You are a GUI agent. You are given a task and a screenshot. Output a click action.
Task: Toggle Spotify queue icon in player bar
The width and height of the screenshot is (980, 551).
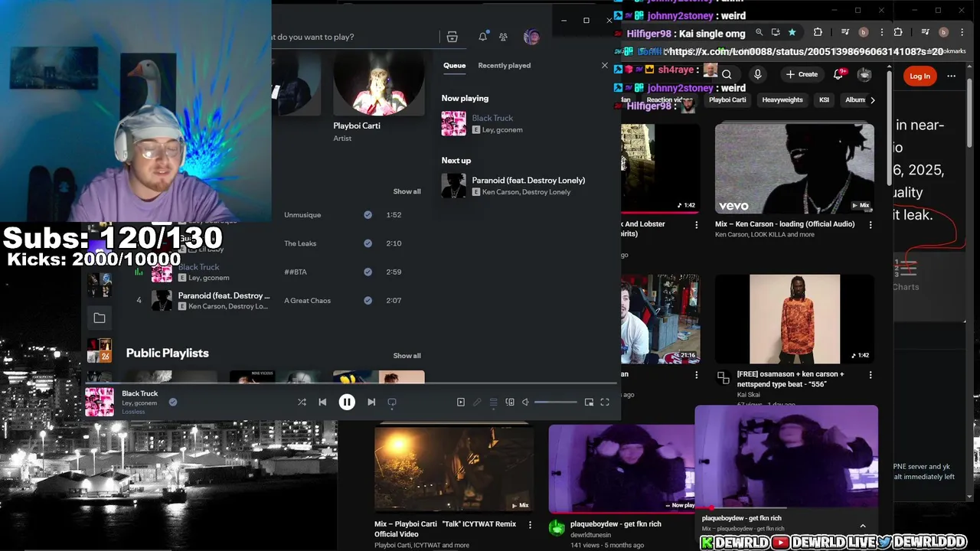tap(493, 402)
